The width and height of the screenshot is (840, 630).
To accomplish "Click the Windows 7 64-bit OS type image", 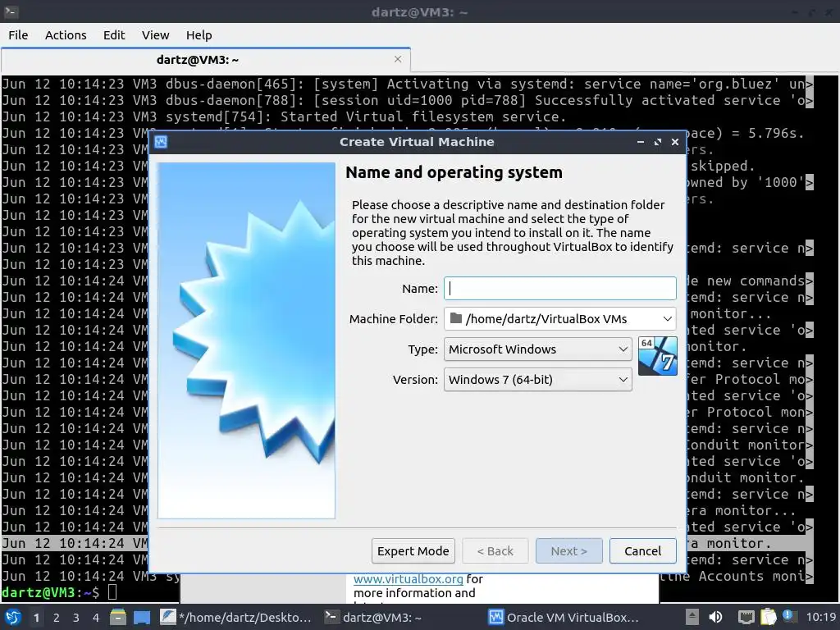I will click(x=657, y=356).
